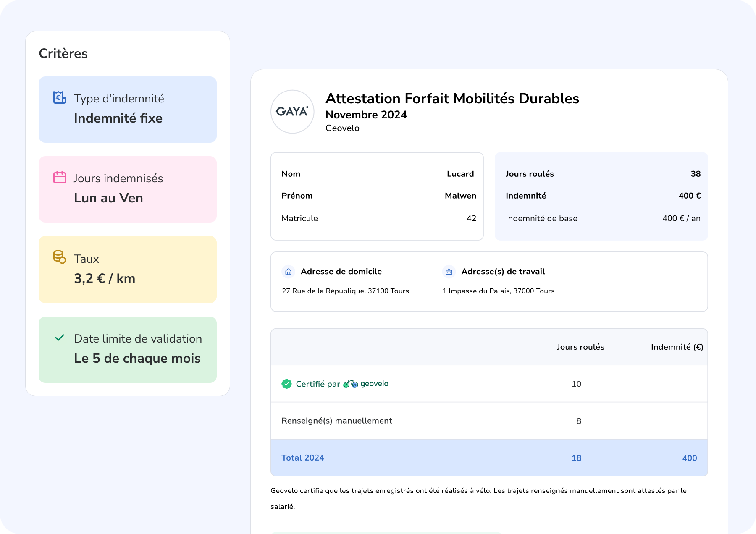Click the green certified badge icon
Screen dimensions: 756x534
point(286,384)
